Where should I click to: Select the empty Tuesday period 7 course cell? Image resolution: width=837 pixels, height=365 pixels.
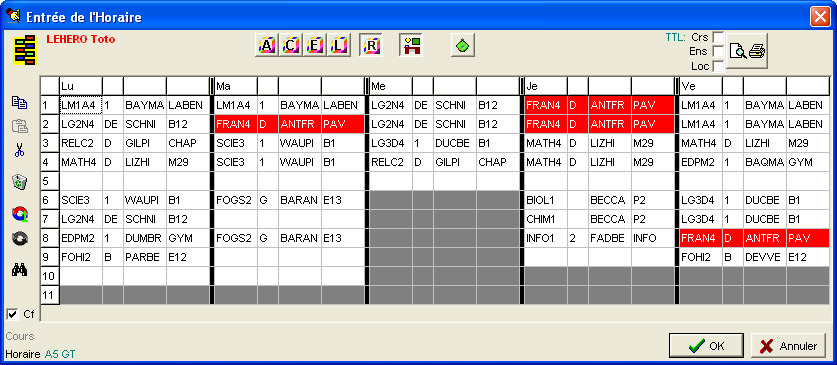(x=235, y=219)
